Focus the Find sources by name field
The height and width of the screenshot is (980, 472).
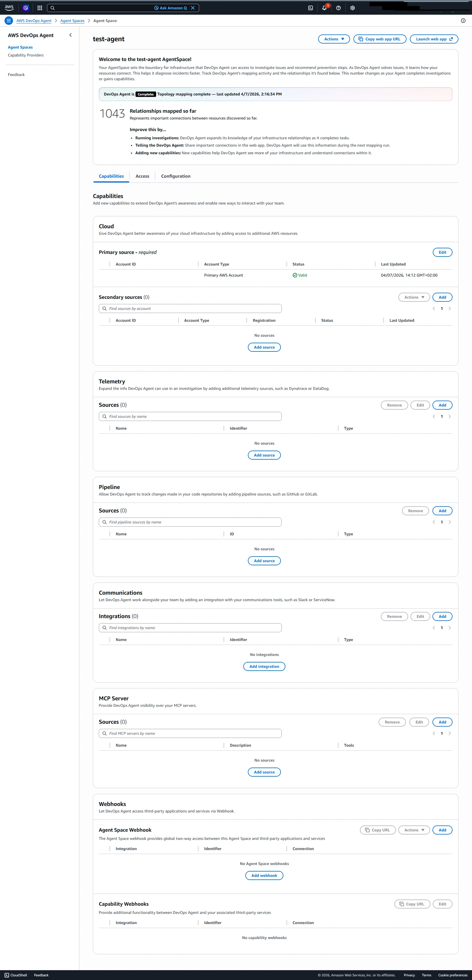[x=190, y=417]
